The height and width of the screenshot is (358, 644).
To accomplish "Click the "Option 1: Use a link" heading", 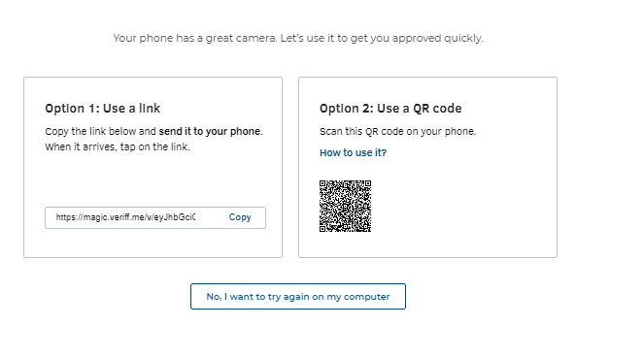I will click(103, 109).
